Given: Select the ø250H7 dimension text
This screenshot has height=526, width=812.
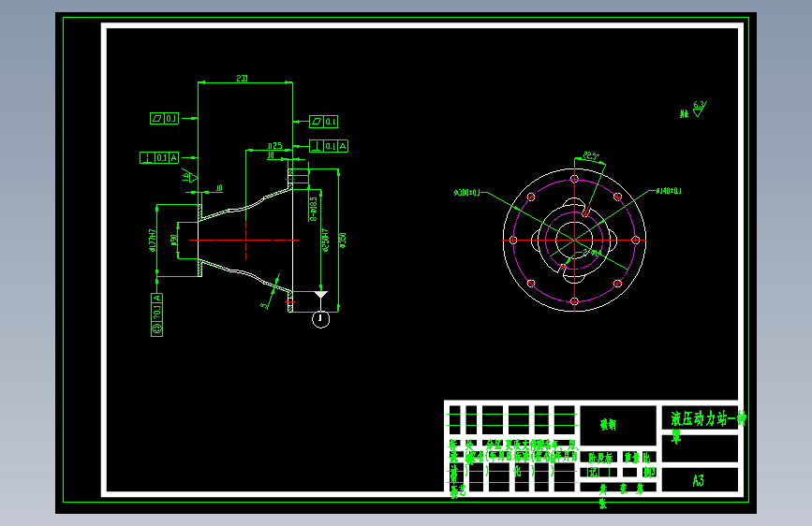Looking at the screenshot, I should pos(326,241).
